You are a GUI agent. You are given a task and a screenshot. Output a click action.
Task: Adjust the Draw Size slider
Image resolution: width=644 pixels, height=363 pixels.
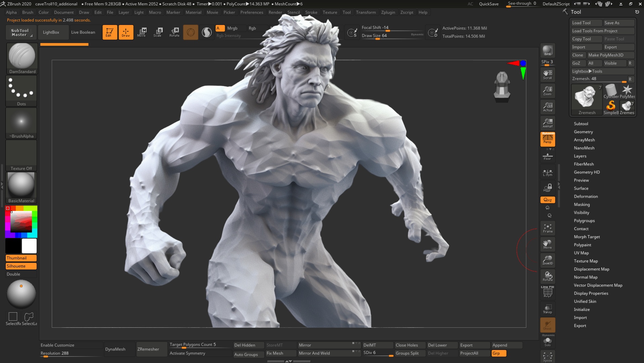[x=392, y=36]
